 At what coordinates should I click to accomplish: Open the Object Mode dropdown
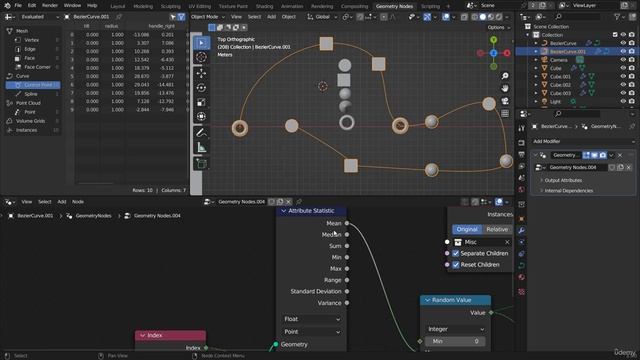[207, 17]
